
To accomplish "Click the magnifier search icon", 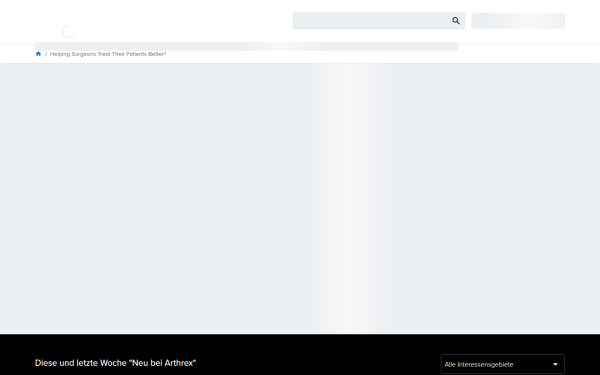I will [x=455, y=21].
